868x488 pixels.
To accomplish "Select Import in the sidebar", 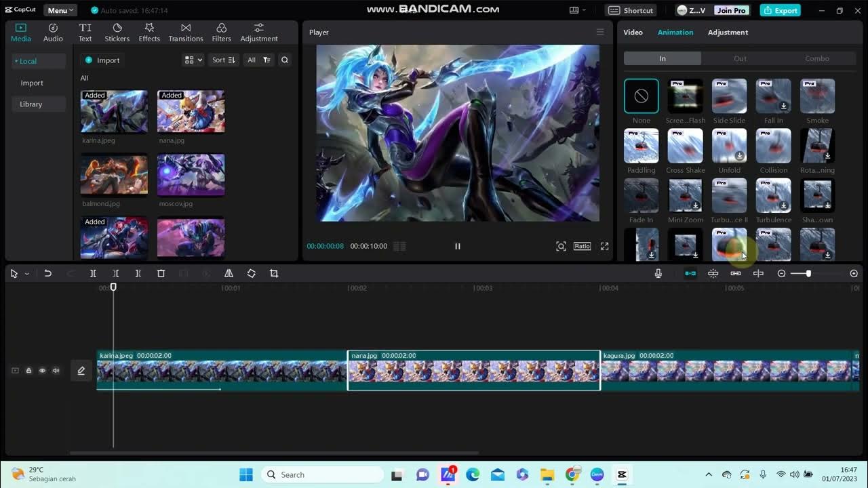I will tap(32, 83).
